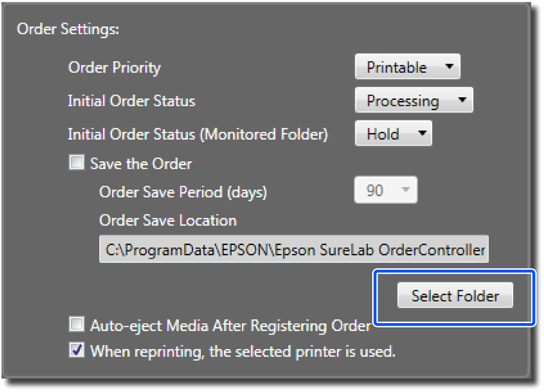Image resolution: width=544 pixels, height=392 pixels.
Task: Click the Order Save Period (days) label
Action: click(x=183, y=192)
